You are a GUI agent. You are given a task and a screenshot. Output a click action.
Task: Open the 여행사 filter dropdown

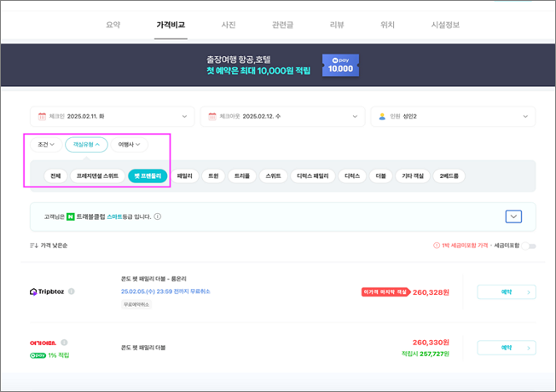[x=129, y=145]
